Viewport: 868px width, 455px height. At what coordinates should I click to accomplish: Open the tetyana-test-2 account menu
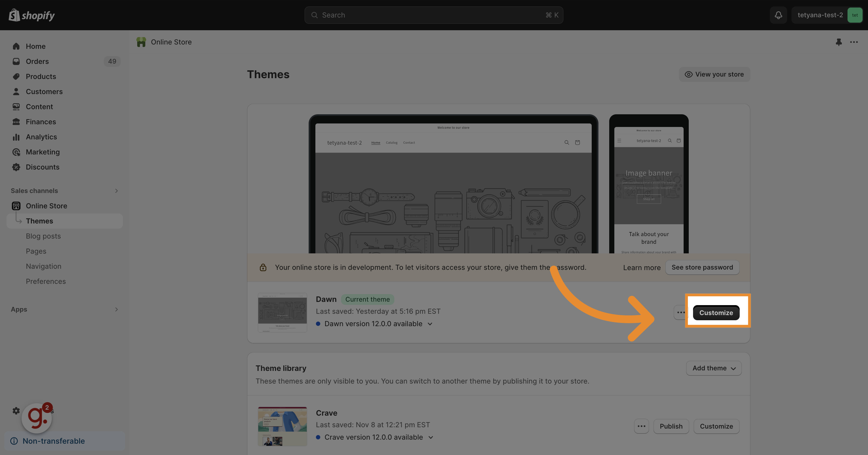[x=827, y=15]
